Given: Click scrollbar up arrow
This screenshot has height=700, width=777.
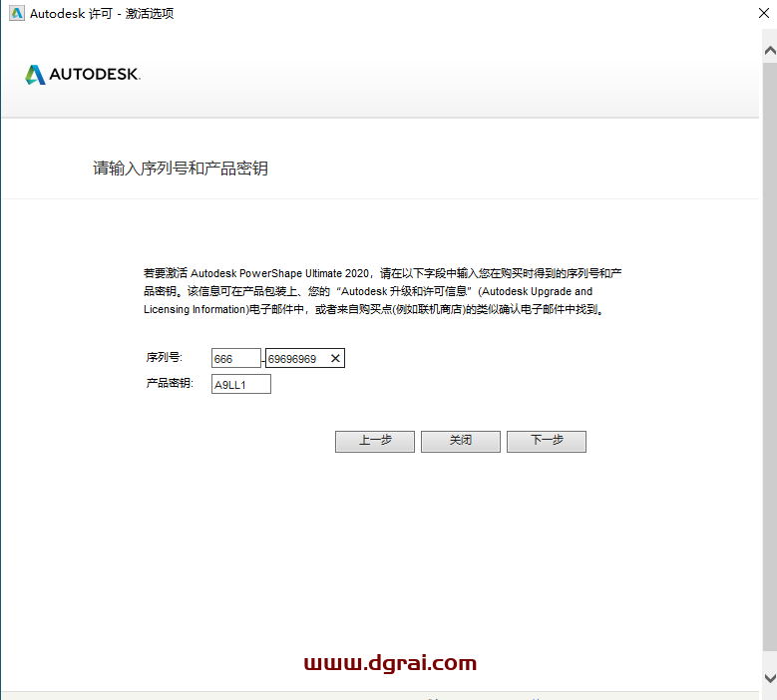Looking at the screenshot, I should tap(770, 51).
